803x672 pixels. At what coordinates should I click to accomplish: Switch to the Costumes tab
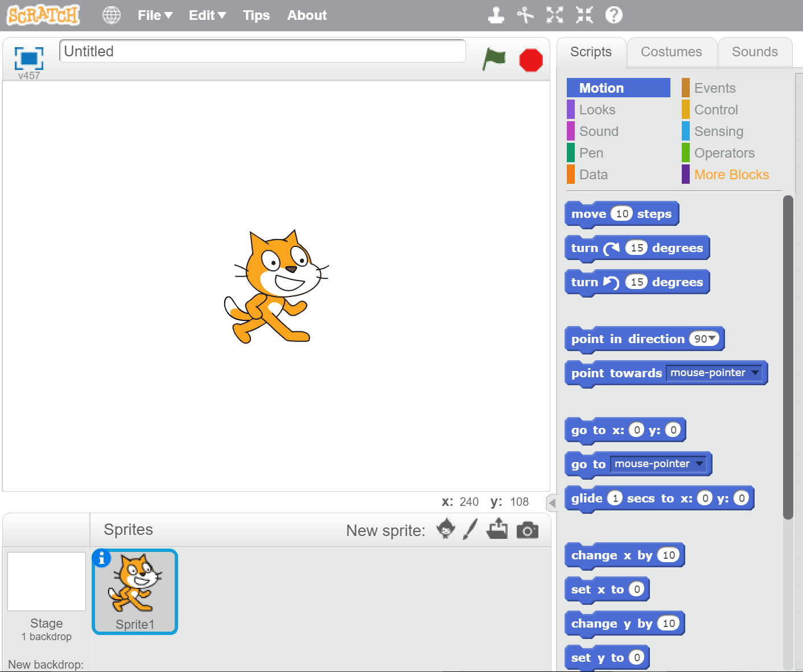point(672,52)
